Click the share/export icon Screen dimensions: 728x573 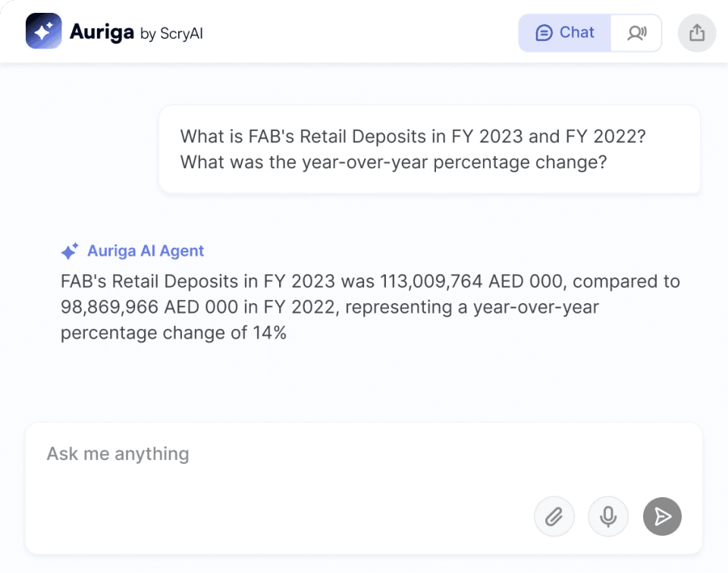click(x=697, y=33)
